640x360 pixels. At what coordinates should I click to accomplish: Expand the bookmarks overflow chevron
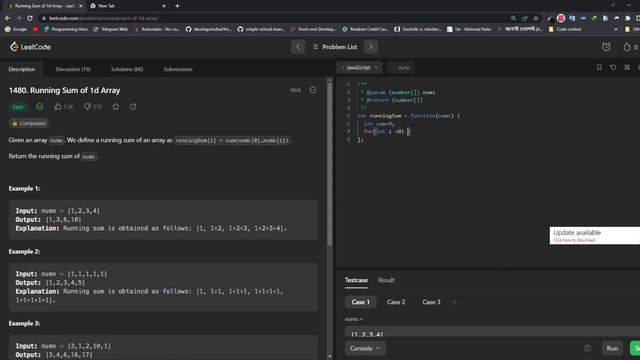[616, 29]
